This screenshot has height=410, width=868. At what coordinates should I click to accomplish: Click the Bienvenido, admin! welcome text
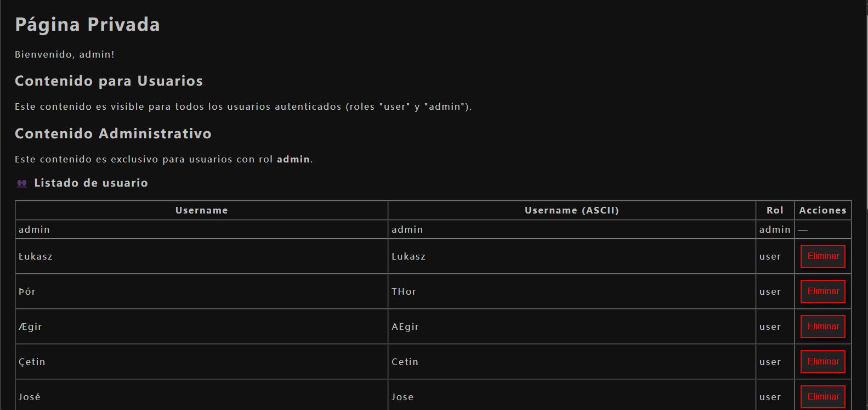65,54
